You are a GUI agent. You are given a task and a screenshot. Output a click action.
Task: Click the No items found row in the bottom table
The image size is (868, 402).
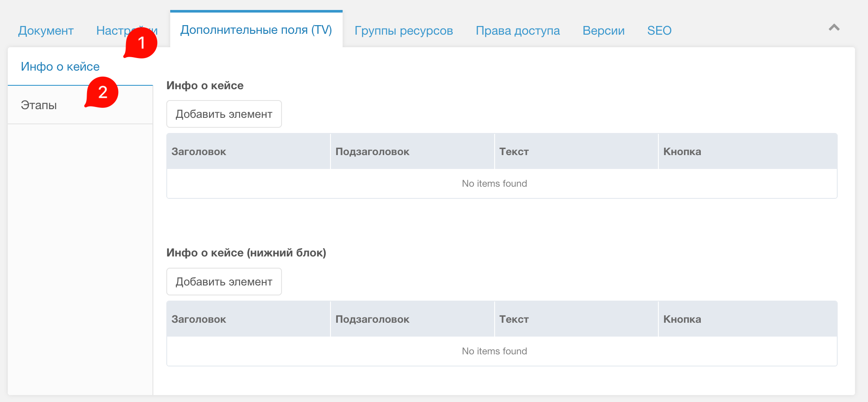(494, 351)
